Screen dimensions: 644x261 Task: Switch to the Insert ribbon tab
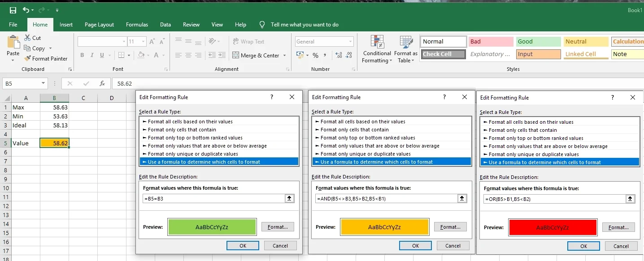click(x=66, y=25)
